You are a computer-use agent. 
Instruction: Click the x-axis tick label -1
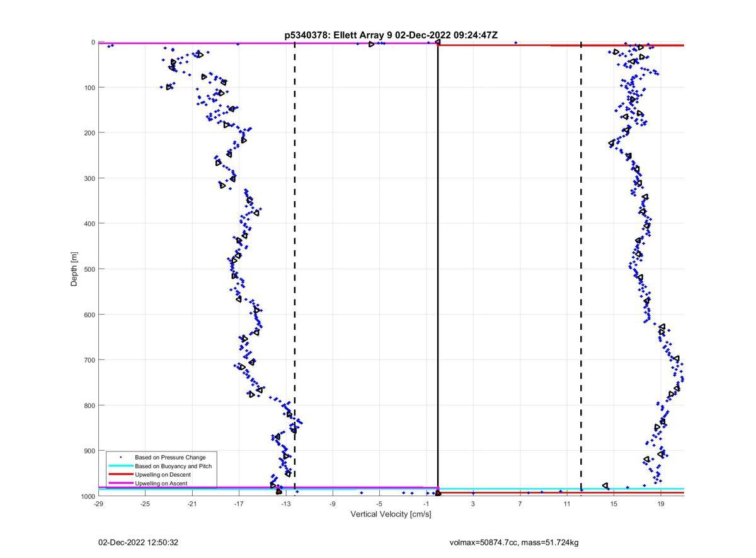(427, 504)
